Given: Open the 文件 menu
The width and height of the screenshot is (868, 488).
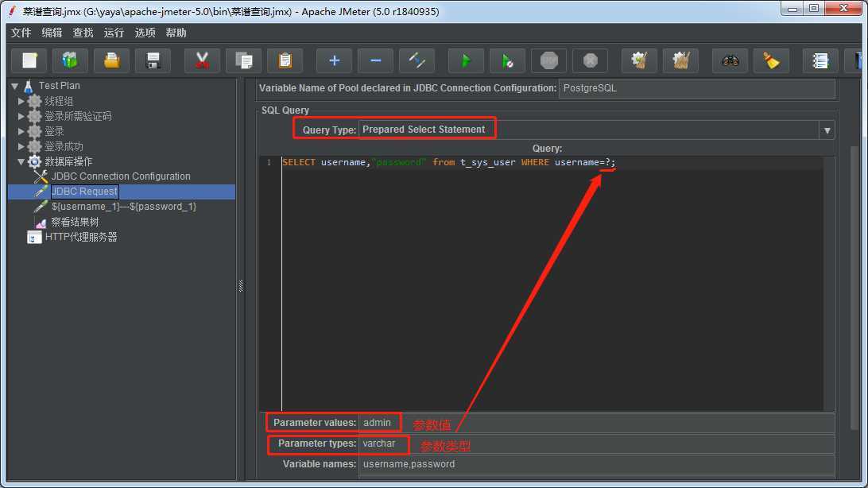Looking at the screenshot, I should (x=21, y=33).
